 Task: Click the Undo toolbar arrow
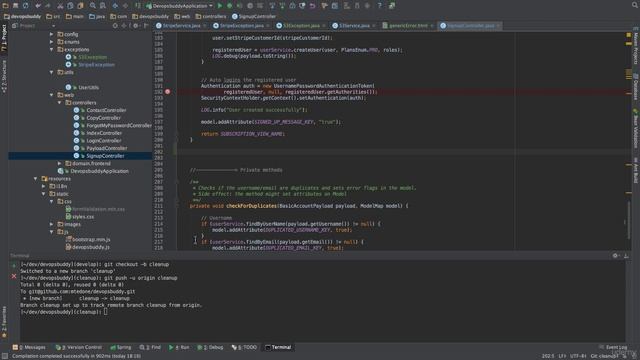click(38, 6)
